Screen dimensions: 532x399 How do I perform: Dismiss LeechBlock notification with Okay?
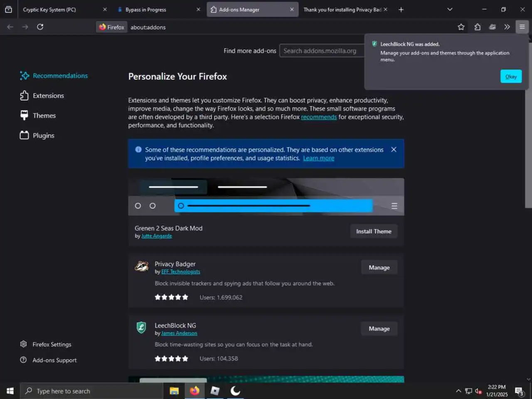click(511, 76)
